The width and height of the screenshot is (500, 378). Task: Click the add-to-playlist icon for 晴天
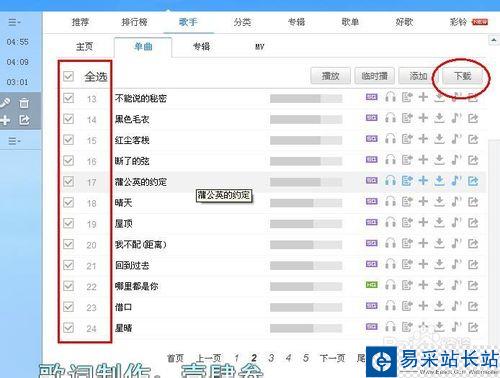click(x=407, y=202)
